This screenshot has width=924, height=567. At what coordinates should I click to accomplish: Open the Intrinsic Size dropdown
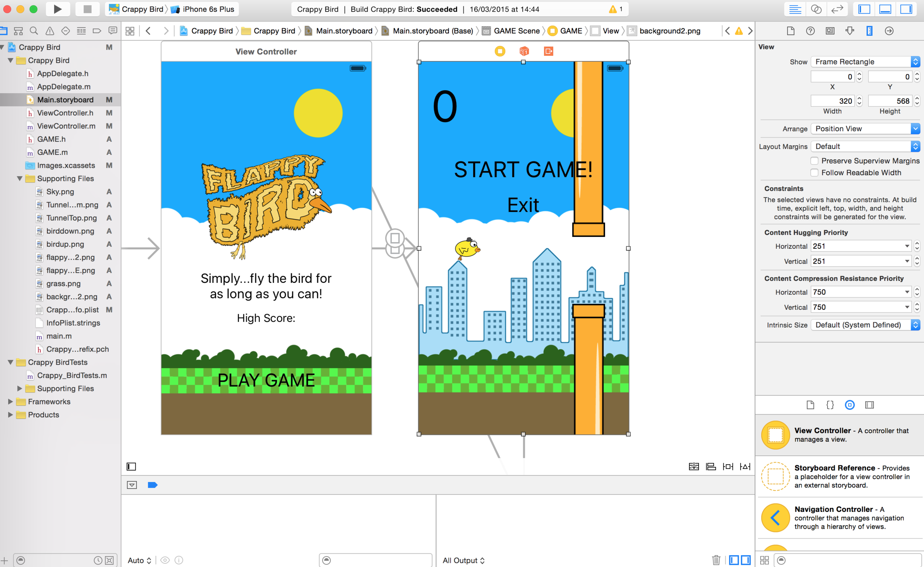pyautogui.click(x=865, y=325)
